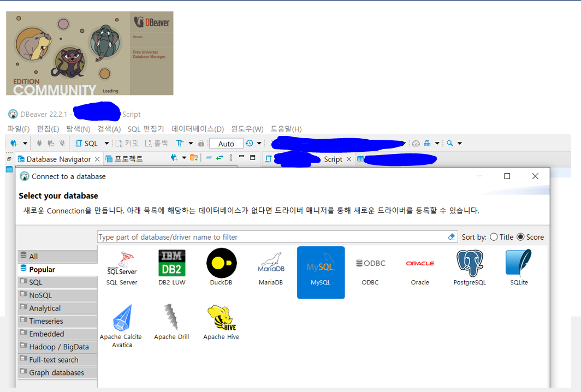Click the Reconnect (invalidate) plug icon

pos(51,143)
